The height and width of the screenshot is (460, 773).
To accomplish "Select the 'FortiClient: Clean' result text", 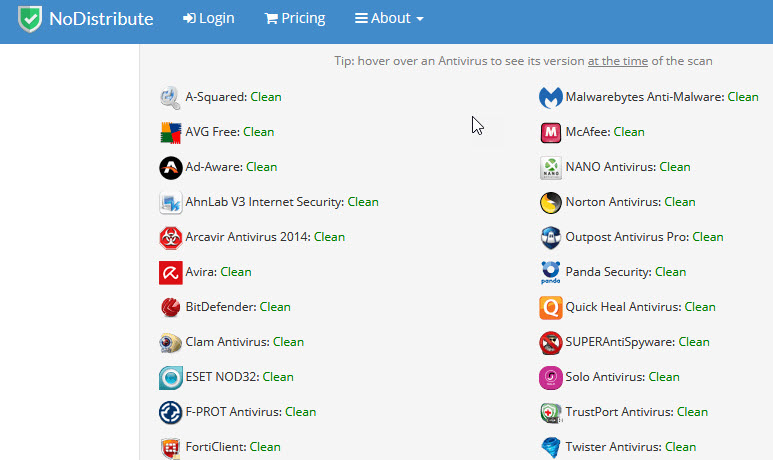I will (x=233, y=447).
